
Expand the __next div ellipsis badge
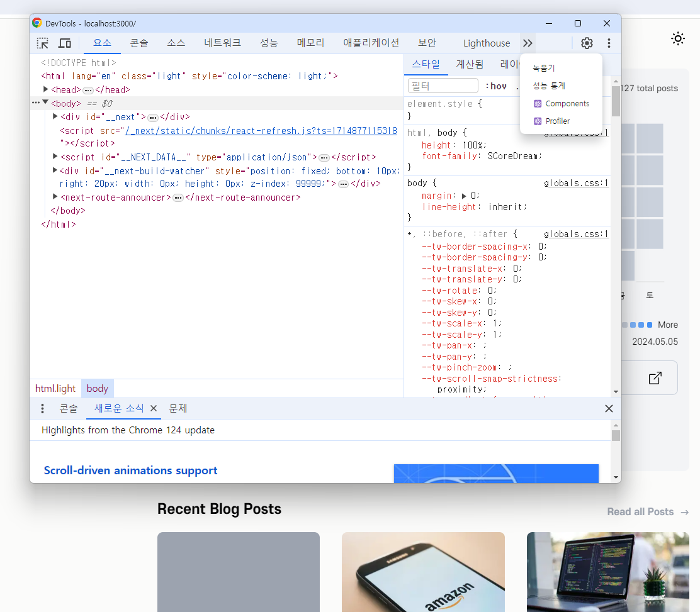(x=153, y=118)
